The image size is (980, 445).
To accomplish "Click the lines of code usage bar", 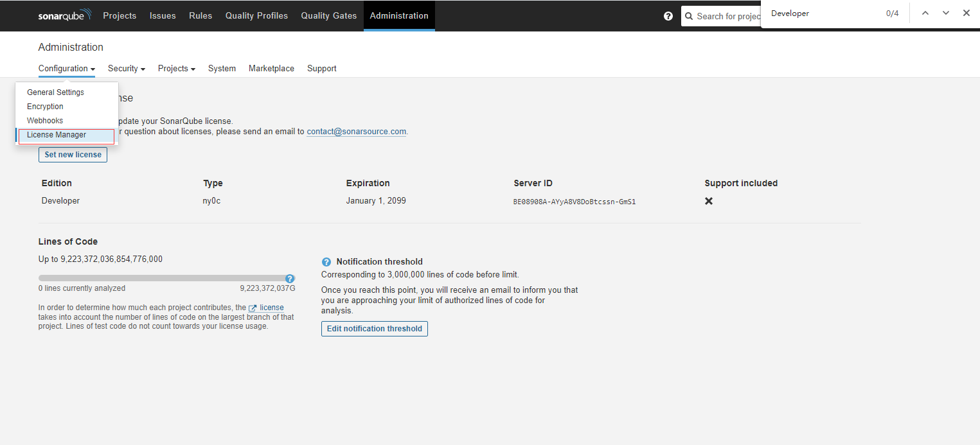I will [161, 279].
